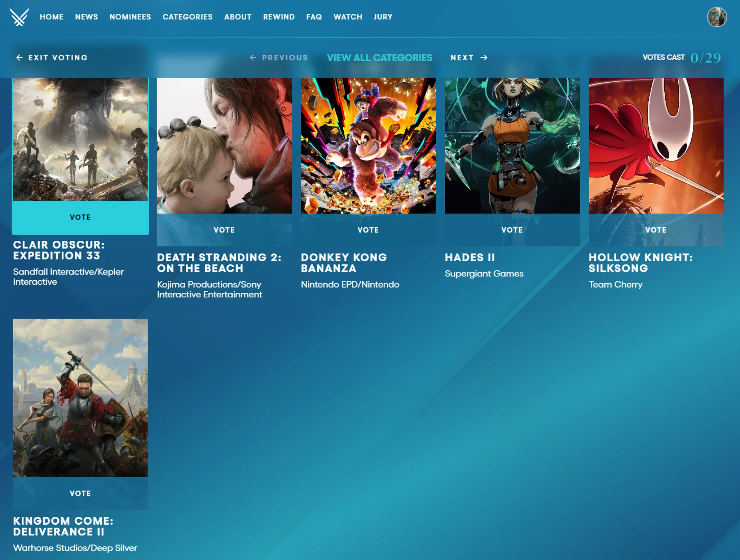Screen dimensions: 740x560
Task: Vote for Hollow Knight: Silksong
Action: point(657,230)
